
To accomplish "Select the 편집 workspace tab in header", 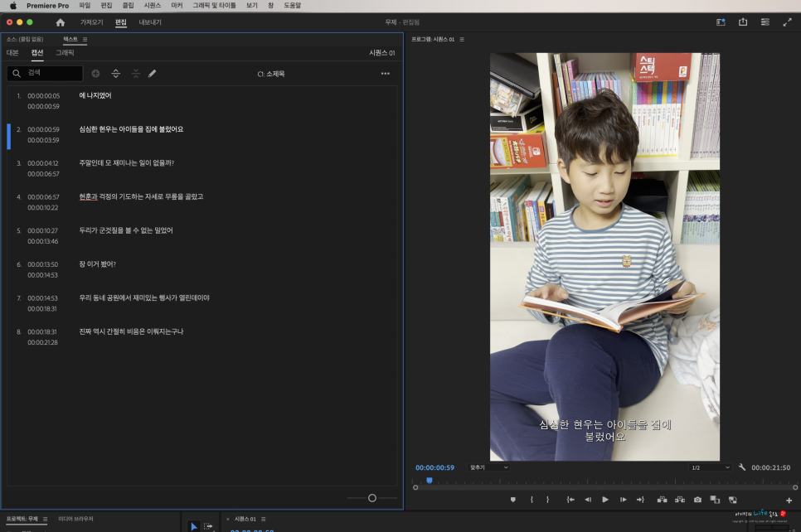I will (120, 22).
